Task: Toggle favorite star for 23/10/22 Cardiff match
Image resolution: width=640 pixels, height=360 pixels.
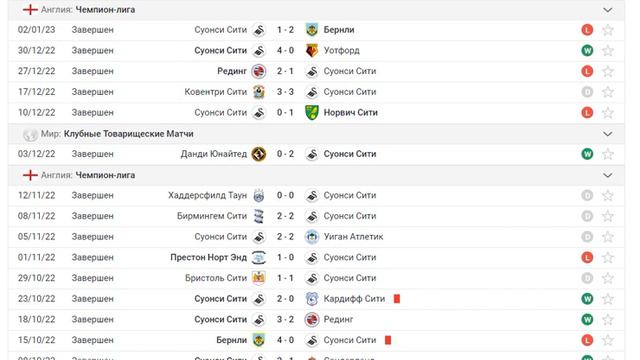Action: click(x=608, y=299)
